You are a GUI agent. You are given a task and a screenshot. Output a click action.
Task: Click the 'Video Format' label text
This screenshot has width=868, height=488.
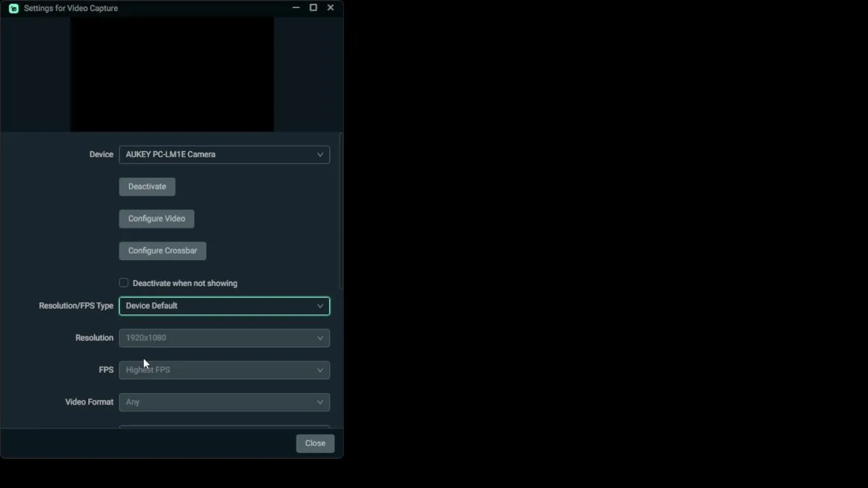point(89,402)
